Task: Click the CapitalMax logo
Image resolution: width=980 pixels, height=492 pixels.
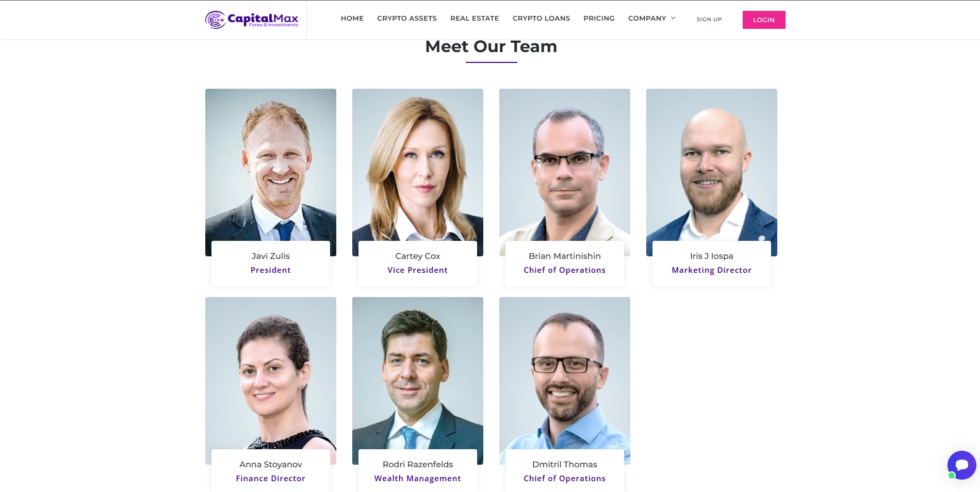Action: [252, 20]
